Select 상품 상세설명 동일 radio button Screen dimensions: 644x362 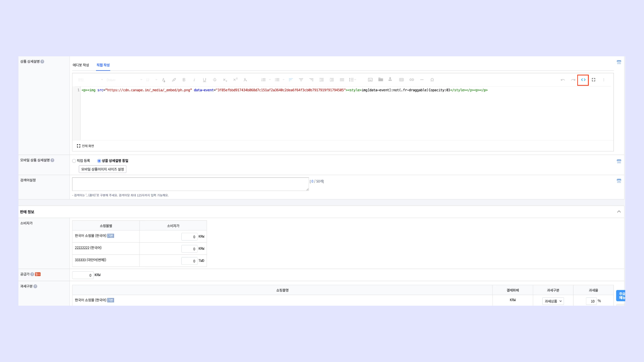(x=99, y=161)
